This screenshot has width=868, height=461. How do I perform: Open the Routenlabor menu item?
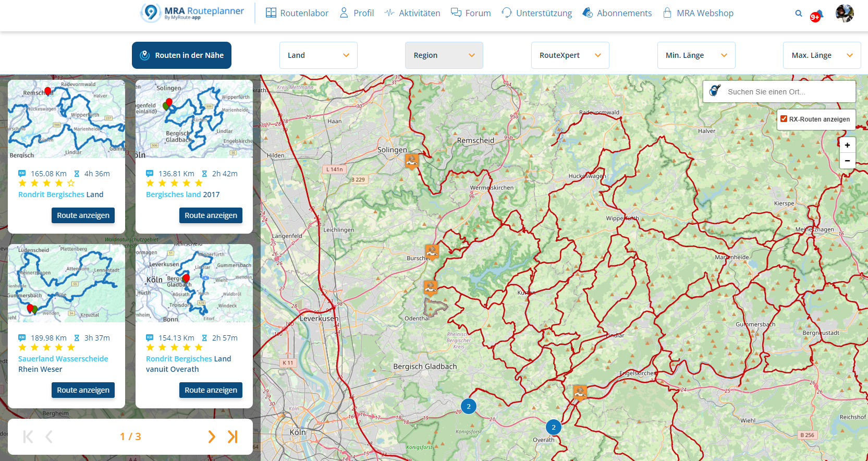pos(297,13)
